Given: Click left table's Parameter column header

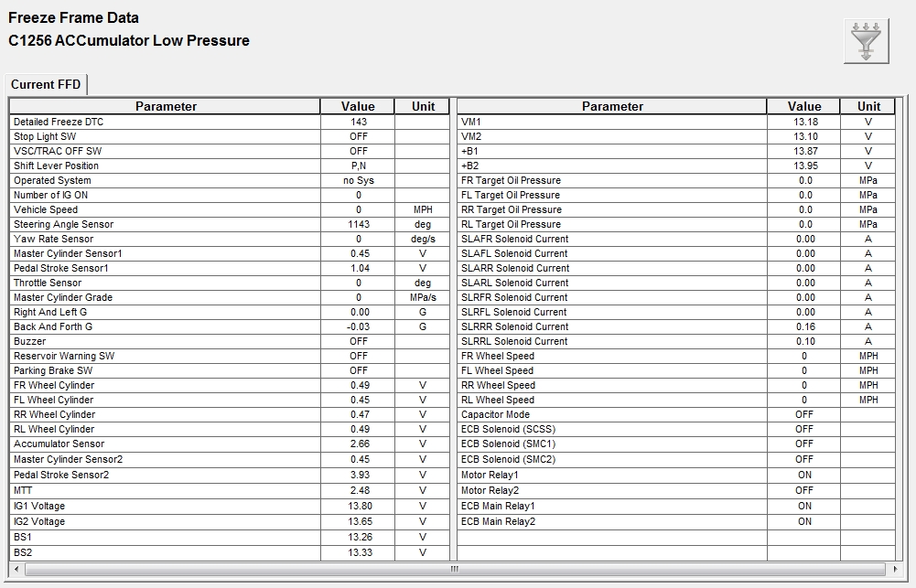Looking at the screenshot, I should click(x=166, y=106).
